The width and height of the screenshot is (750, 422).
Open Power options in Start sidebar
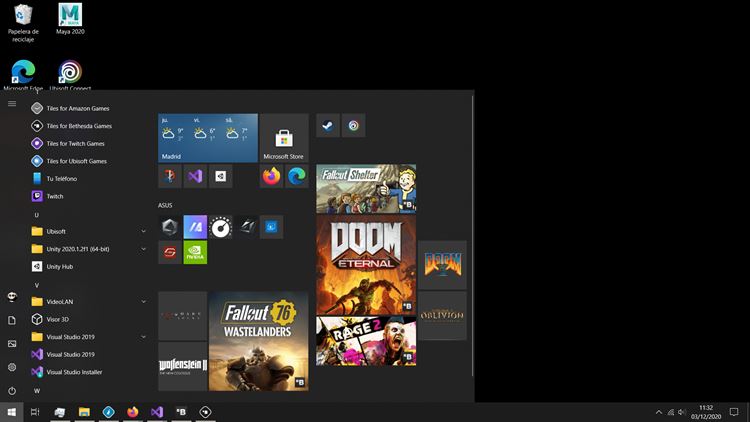tap(12, 390)
